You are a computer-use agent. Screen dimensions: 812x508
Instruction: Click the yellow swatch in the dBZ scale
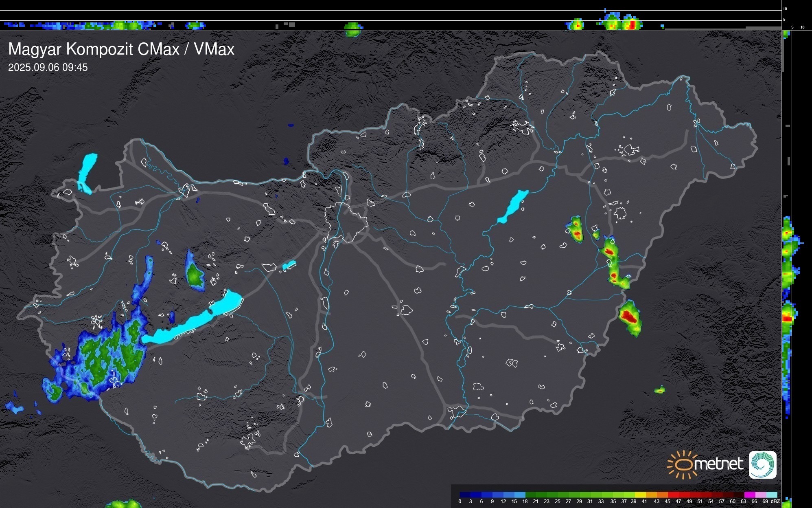[640, 495]
